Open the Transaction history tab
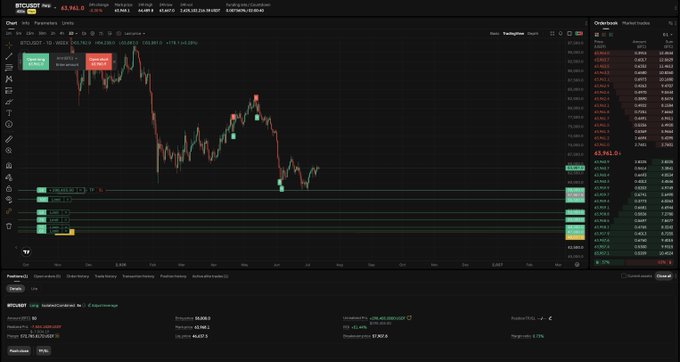The image size is (680, 362). coord(138,276)
